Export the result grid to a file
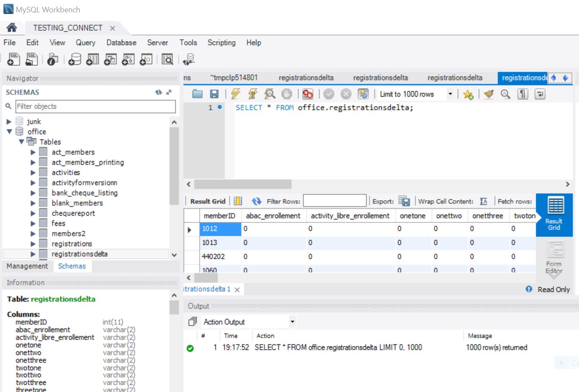This screenshot has height=392, width=579. [403, 201]
